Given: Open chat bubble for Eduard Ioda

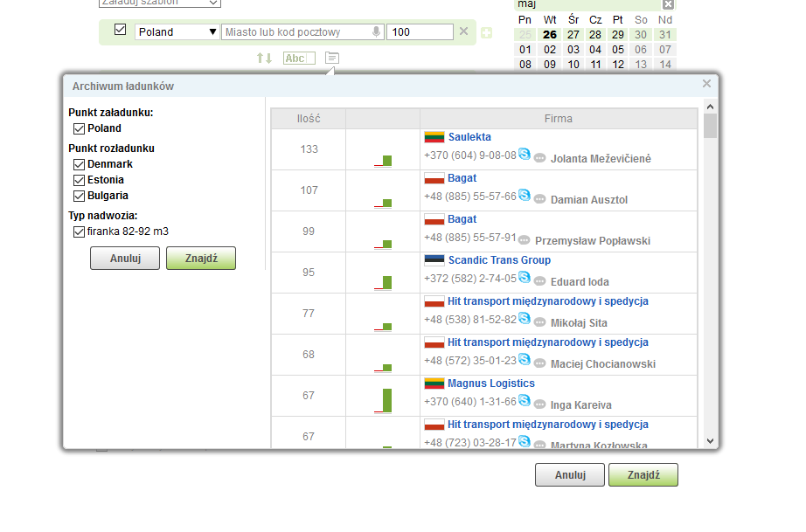Looking at the screenshot, I should pos(539,281).
